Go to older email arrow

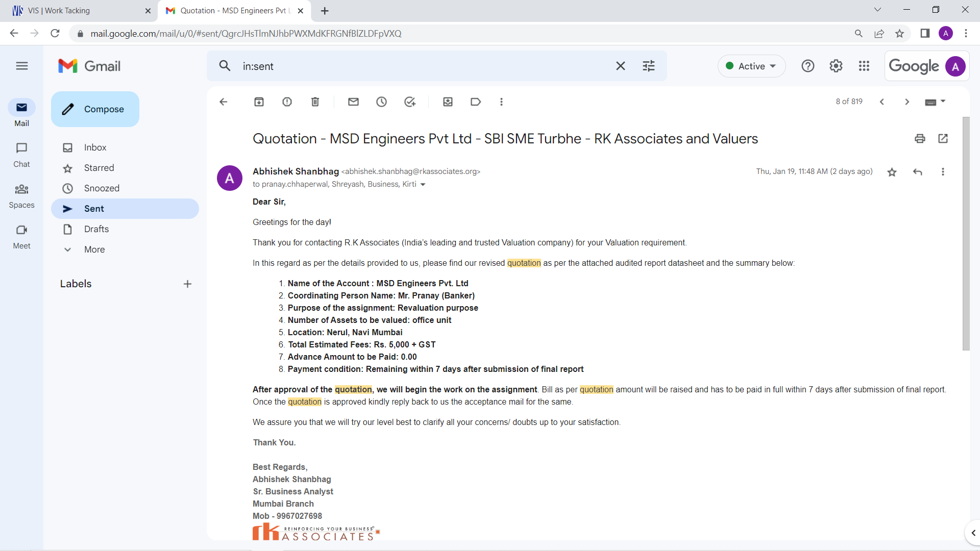(907, 102)
